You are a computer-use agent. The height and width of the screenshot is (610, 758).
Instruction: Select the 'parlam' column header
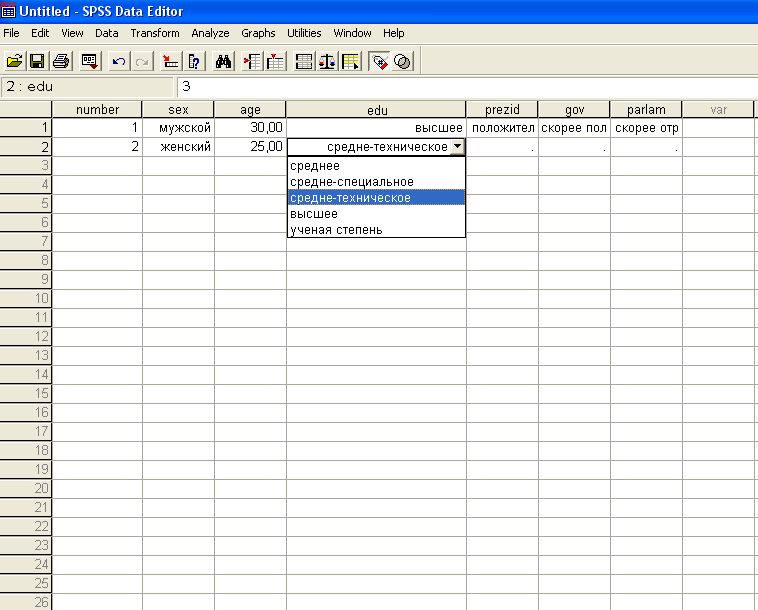[x=646, y=110]
